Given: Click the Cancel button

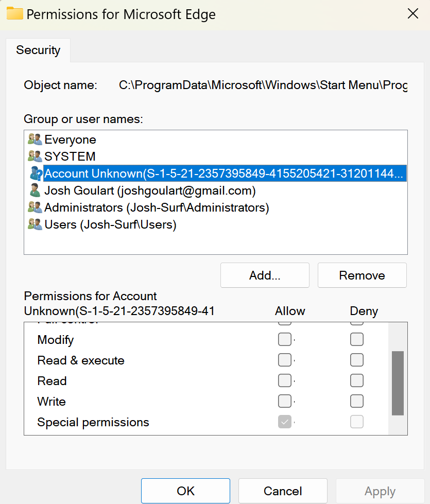Looking at the screenshot, I should tap(283, 491).
